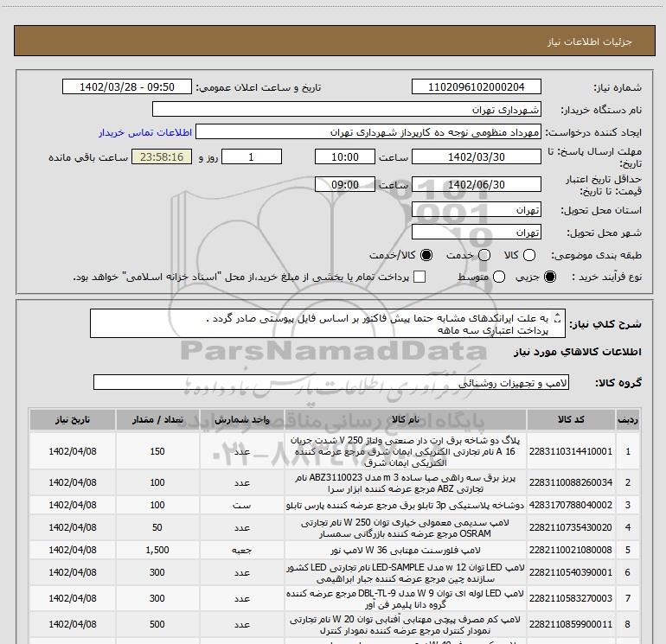Click the announcement date field 1402/03/28 - 09:50
Image resolution: width=666 pixels, height=644 pixels.
coord(127,86)
